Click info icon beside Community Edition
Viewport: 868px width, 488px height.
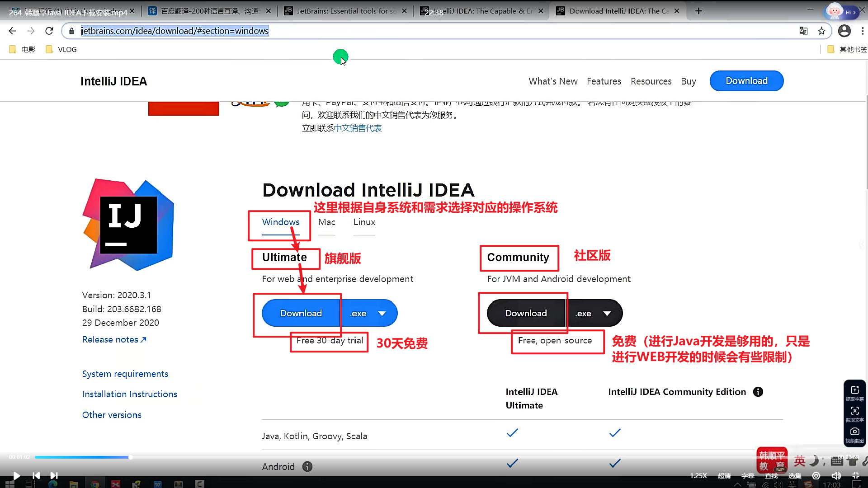click(758, 392)
